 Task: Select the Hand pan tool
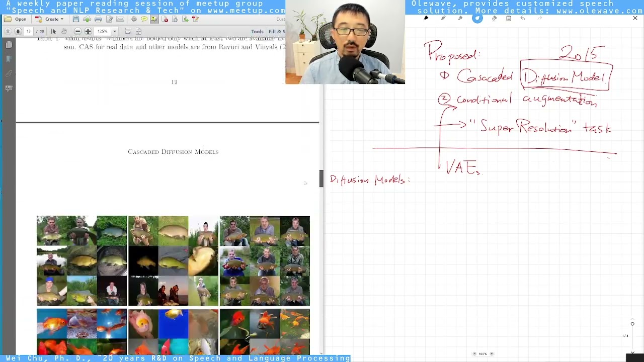point(64,31)
